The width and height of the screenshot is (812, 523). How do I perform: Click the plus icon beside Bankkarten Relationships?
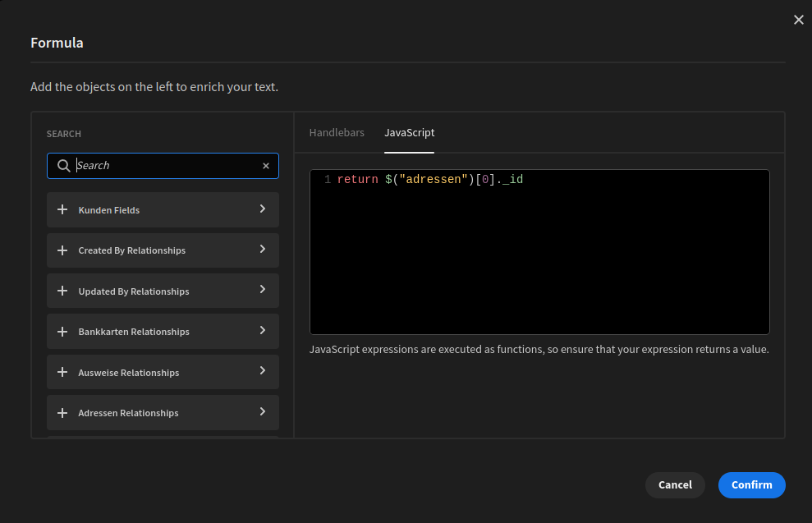[62, 331]
